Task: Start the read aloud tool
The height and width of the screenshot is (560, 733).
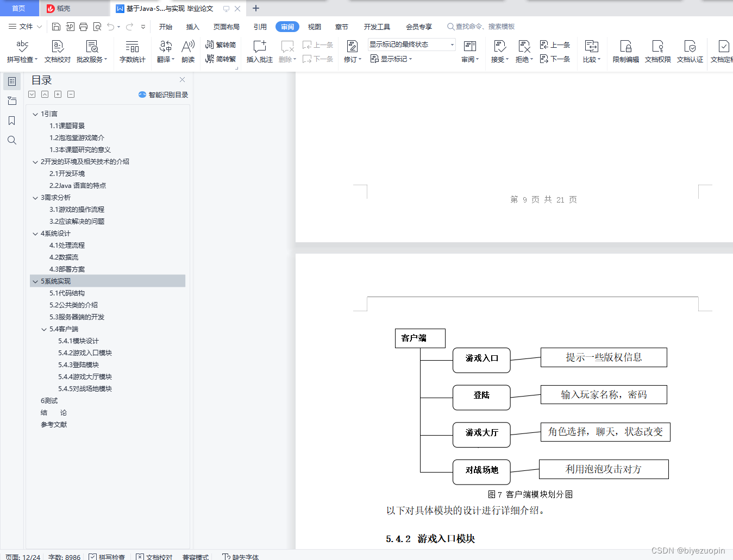Action: coord(188,52)
